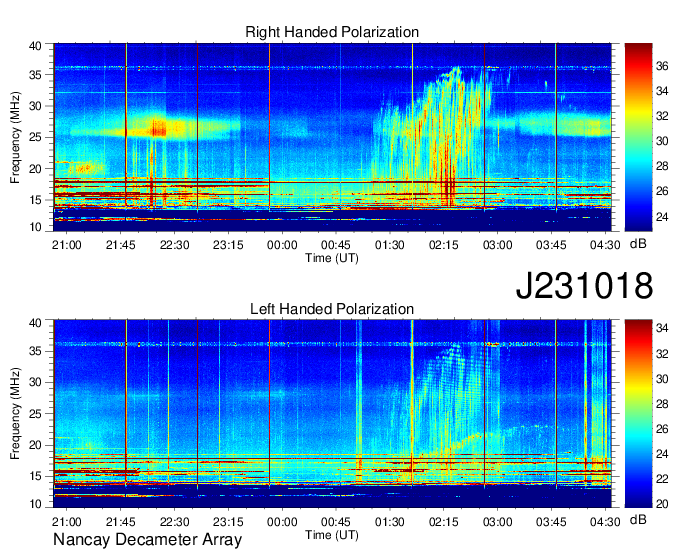680x552 pixels.
Task: Click the "Left Handed Polarization" plot title
Action: pos(332,309)
